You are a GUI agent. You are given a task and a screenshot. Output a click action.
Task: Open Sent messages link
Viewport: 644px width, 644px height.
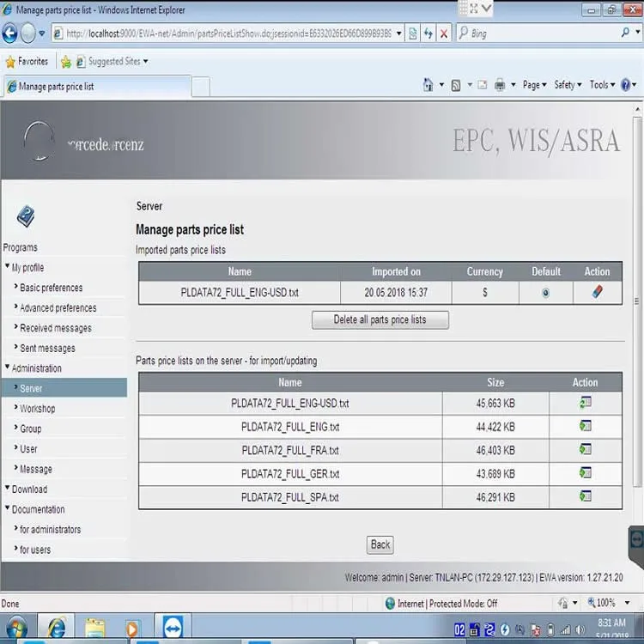(47, 349)
